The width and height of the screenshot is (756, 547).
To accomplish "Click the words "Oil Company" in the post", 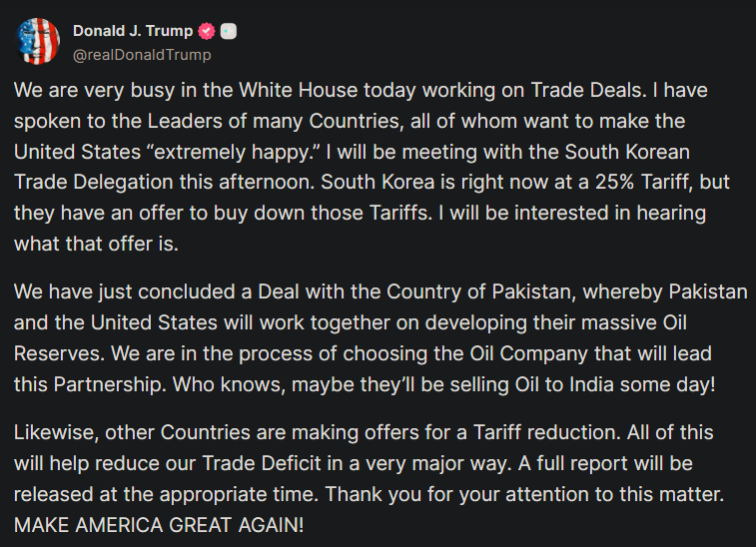I will click(529, 353).
